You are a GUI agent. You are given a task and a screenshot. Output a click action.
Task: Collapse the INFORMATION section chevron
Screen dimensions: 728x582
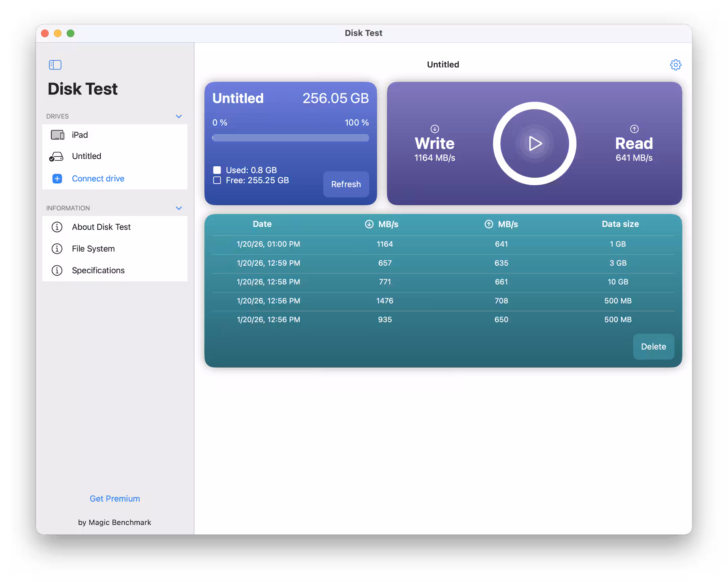178,208
